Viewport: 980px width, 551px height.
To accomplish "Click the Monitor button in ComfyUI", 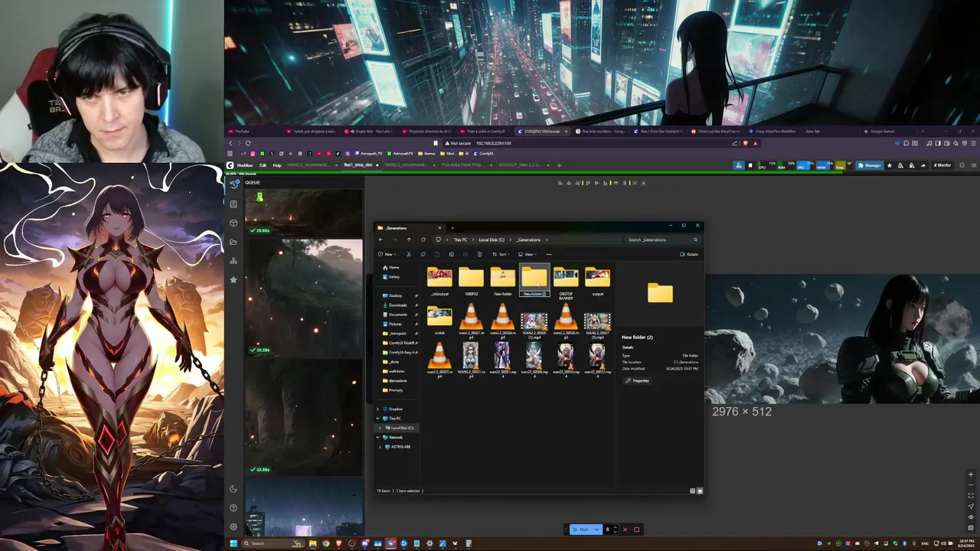I will (942, 165).
